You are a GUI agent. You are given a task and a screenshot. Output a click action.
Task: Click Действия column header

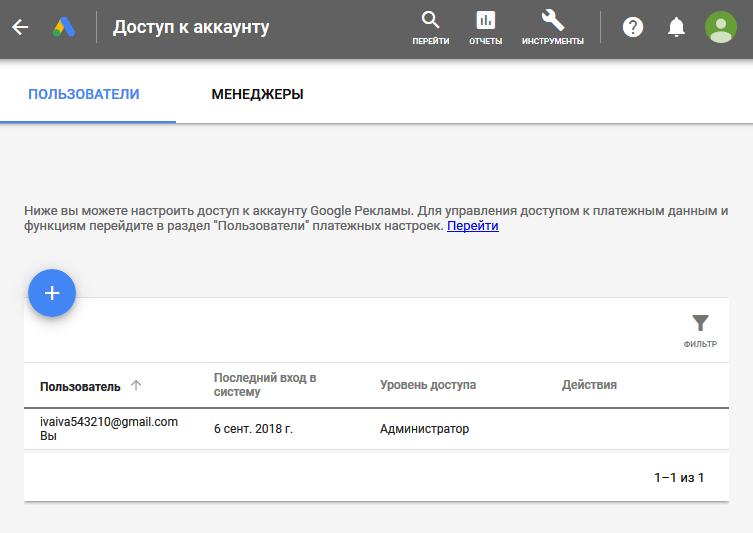point(589,385)
